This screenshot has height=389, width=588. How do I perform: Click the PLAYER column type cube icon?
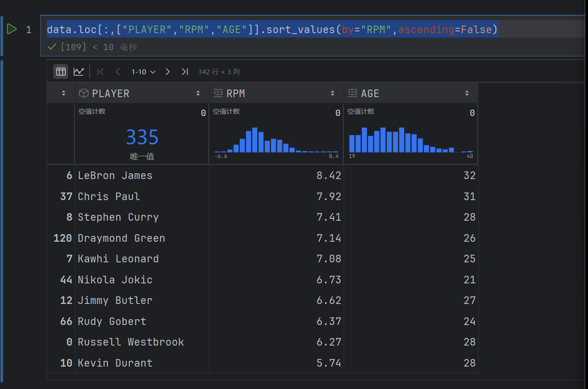tap(83, 93)
